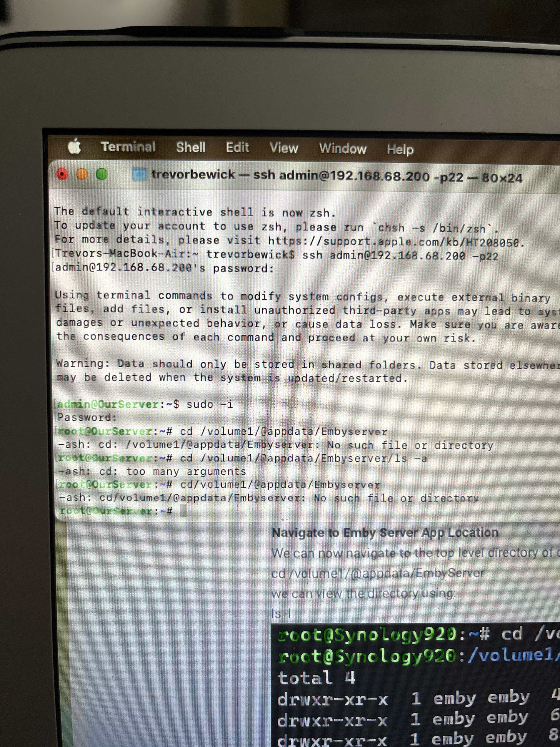The height and width of the screenshot is (747, 560).
Task: Open the Shell menu
Action: pos(191,147)
